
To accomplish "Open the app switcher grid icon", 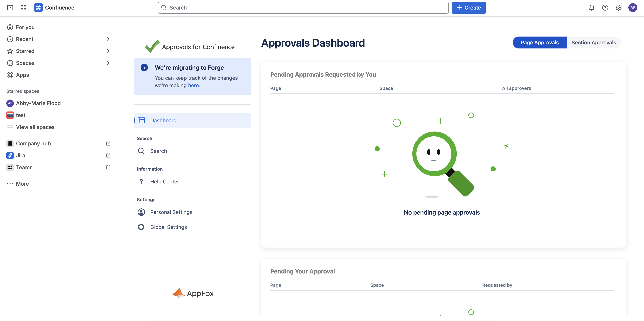I will pos(23,8).
